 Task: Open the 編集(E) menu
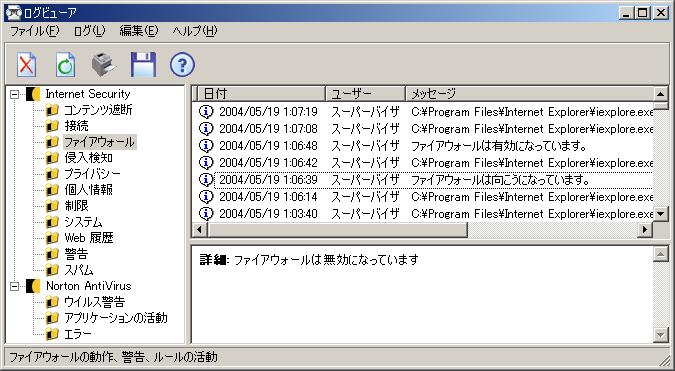[139, 31]
